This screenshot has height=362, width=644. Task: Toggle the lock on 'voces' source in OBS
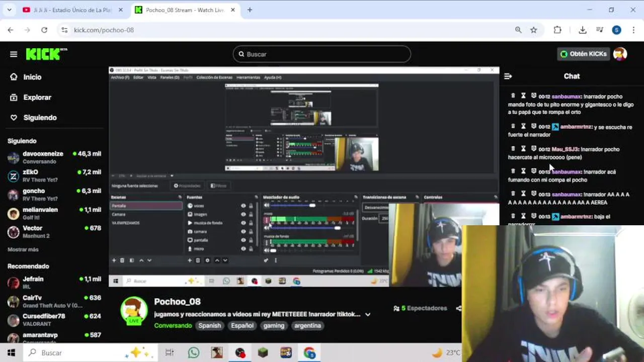(251, 206)
